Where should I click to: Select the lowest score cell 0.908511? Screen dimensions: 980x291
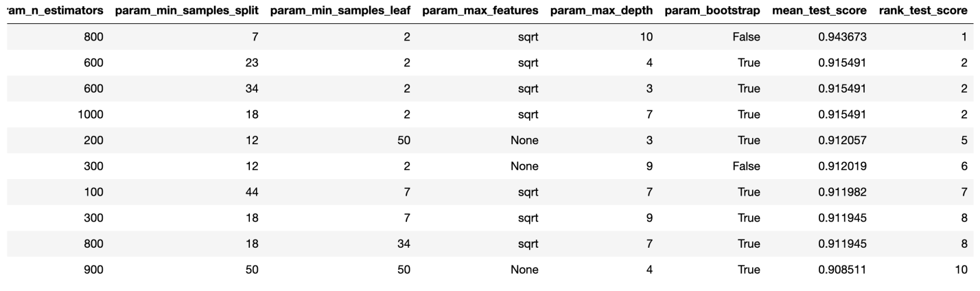(x=843, y=270)
